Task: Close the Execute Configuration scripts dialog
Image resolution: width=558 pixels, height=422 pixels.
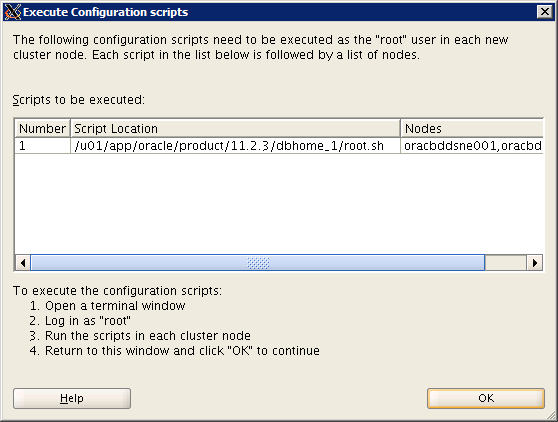Action: click(544, 12)
